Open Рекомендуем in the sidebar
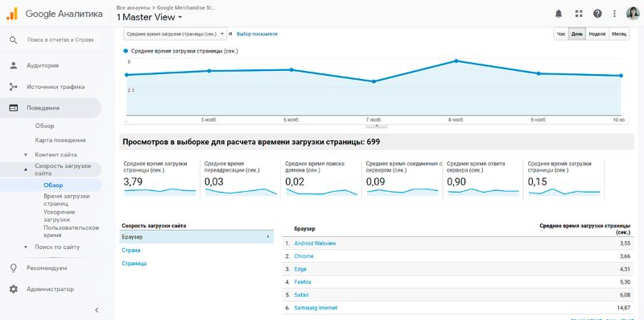 pyautogui.click(x=47, y=268)
